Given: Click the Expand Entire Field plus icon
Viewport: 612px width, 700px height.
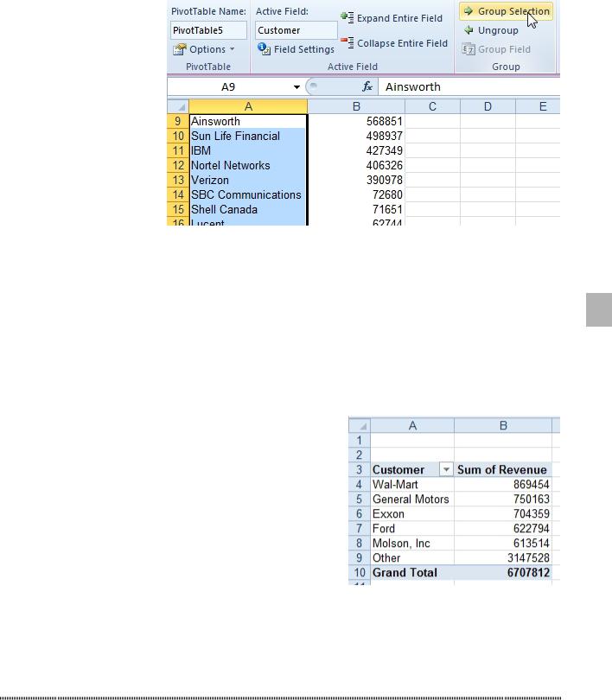Looking at the screenshot, I should (347, 18).
